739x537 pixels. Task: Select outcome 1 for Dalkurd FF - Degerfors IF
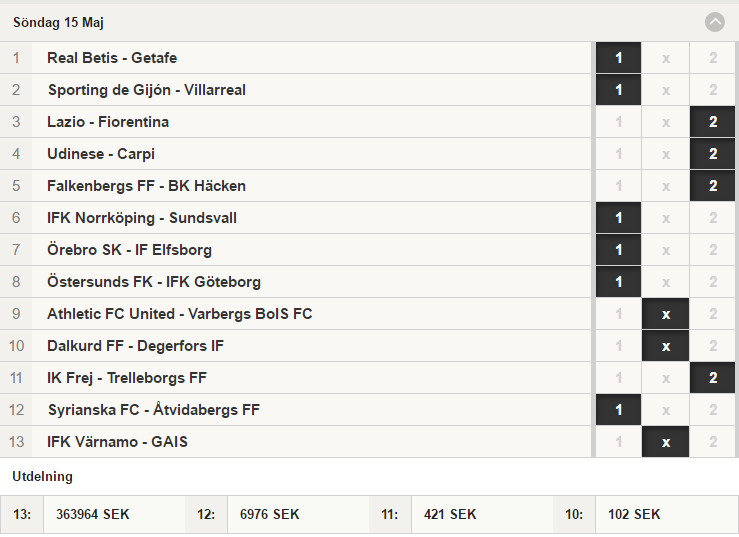point(618,346)
